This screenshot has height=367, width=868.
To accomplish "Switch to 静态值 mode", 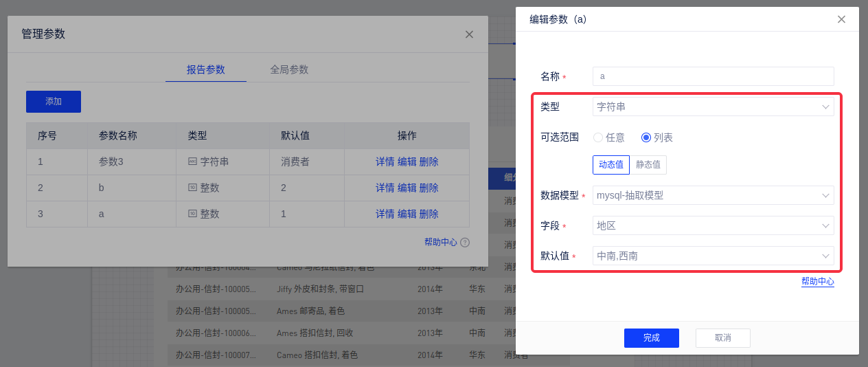I will 648,165.
